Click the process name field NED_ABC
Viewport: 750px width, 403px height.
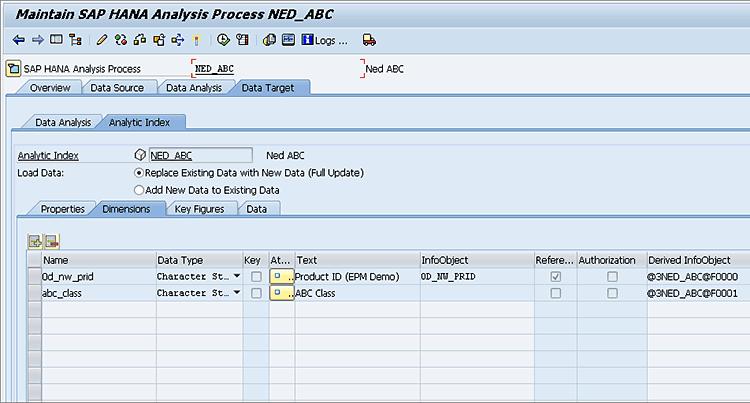point(277,69)
